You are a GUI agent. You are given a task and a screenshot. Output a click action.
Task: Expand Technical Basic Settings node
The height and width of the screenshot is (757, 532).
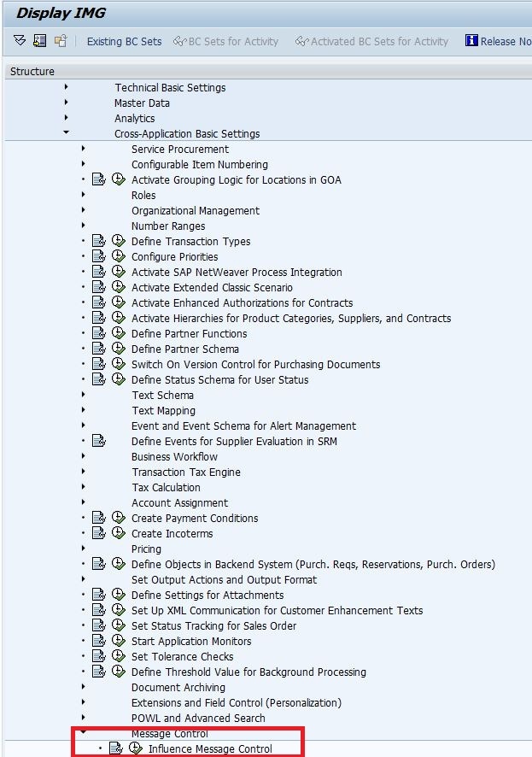tap(66, 87)
